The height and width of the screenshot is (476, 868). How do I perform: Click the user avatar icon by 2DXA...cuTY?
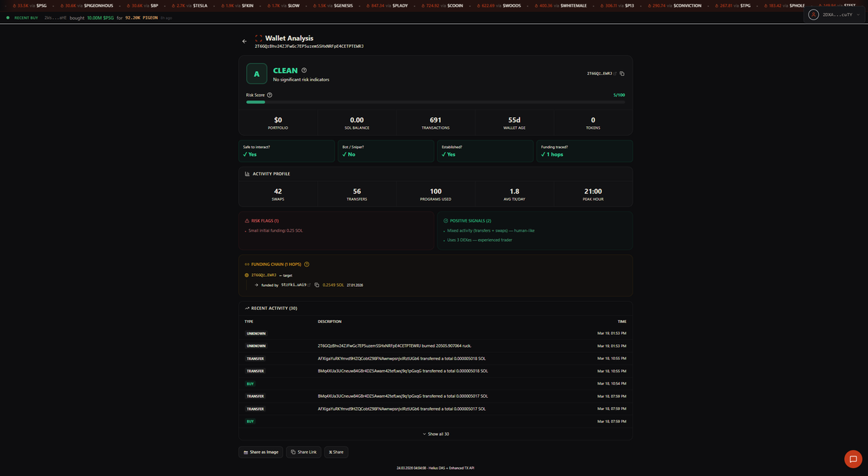(x=813, y=15)
